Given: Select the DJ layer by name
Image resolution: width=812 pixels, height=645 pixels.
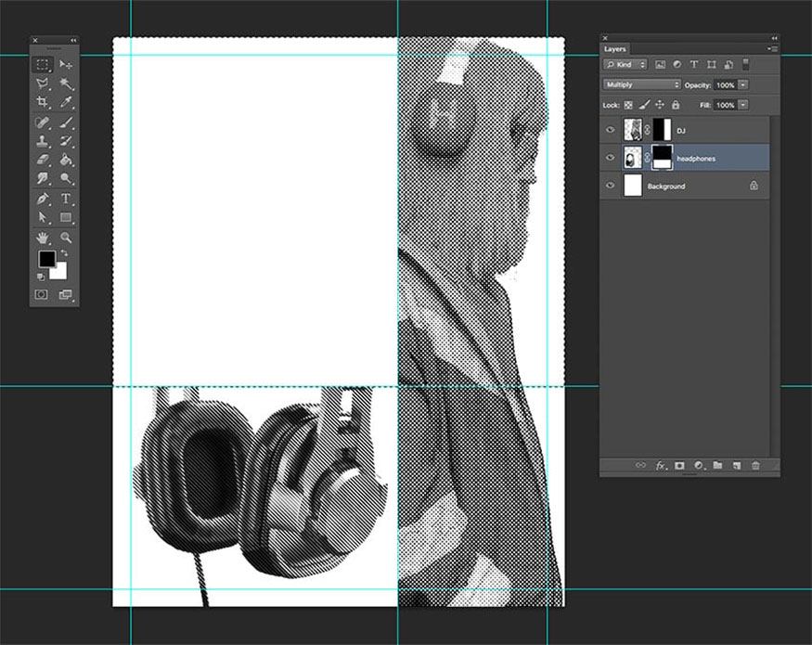Looking at the screenshot, I should [x=682, y=131].
